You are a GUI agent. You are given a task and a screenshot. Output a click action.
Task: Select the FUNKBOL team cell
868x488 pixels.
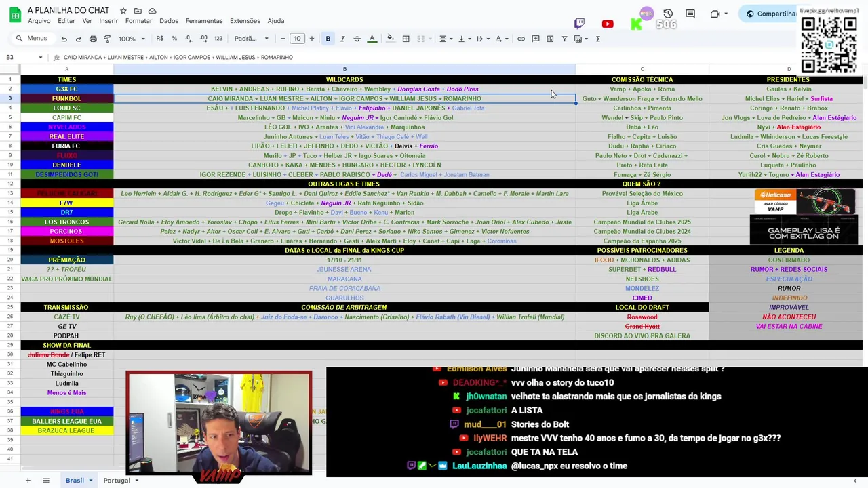click(x=66, y=99)
